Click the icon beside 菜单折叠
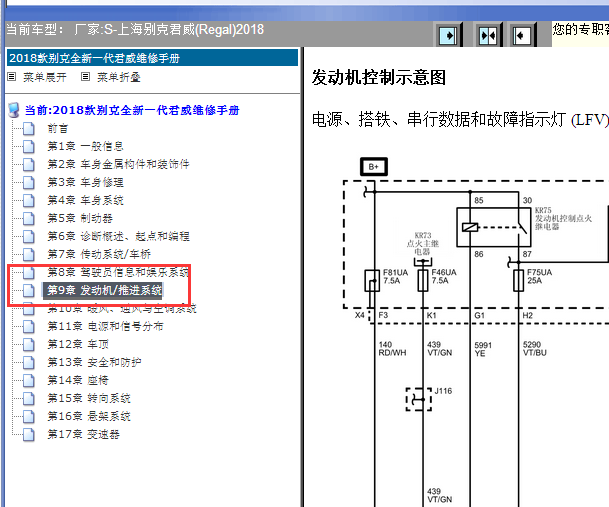 click(85, 77)
